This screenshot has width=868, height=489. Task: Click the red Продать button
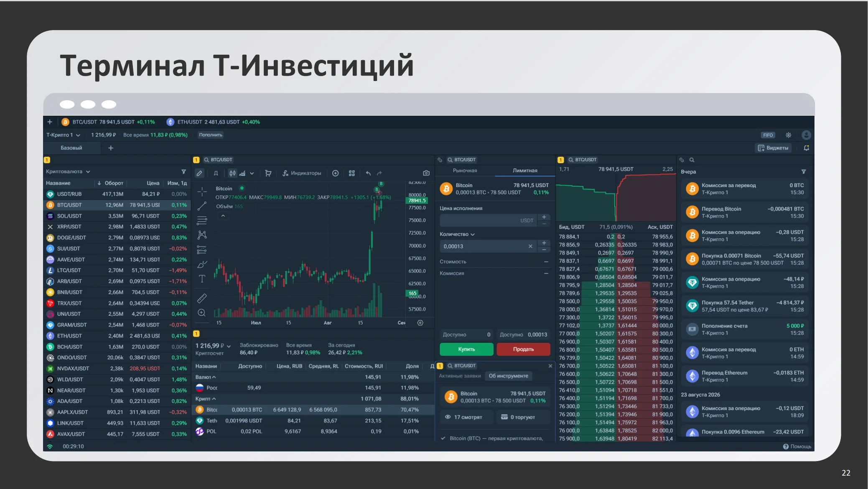tap(523, 349)
